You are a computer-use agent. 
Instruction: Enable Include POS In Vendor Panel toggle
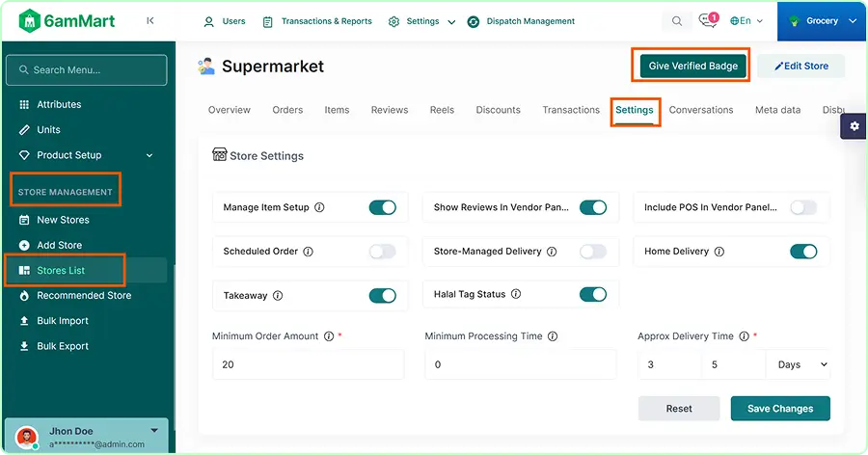tap(803, 207)
